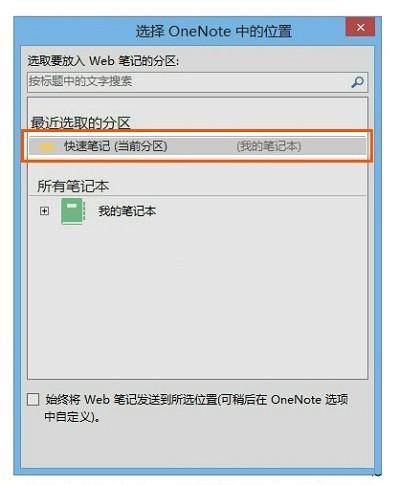Click the 当前分区 text in the highlighted row

click(143, 146)
